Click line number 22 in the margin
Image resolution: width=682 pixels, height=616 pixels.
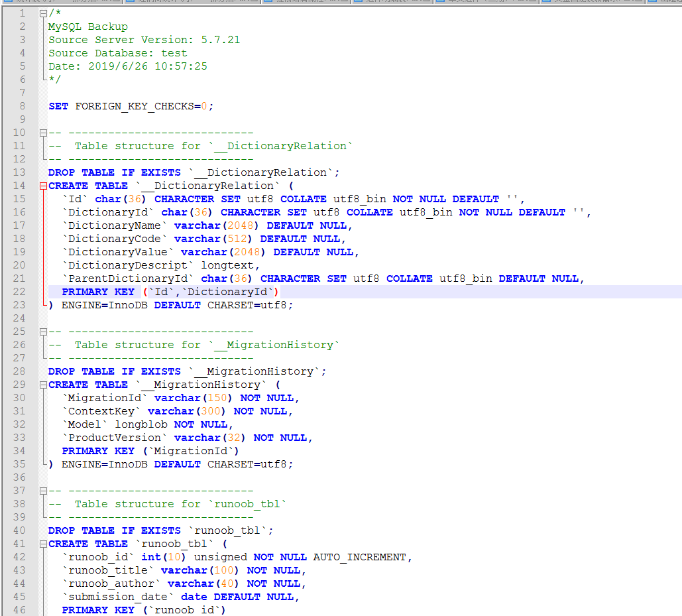click(x=19, y=292)
